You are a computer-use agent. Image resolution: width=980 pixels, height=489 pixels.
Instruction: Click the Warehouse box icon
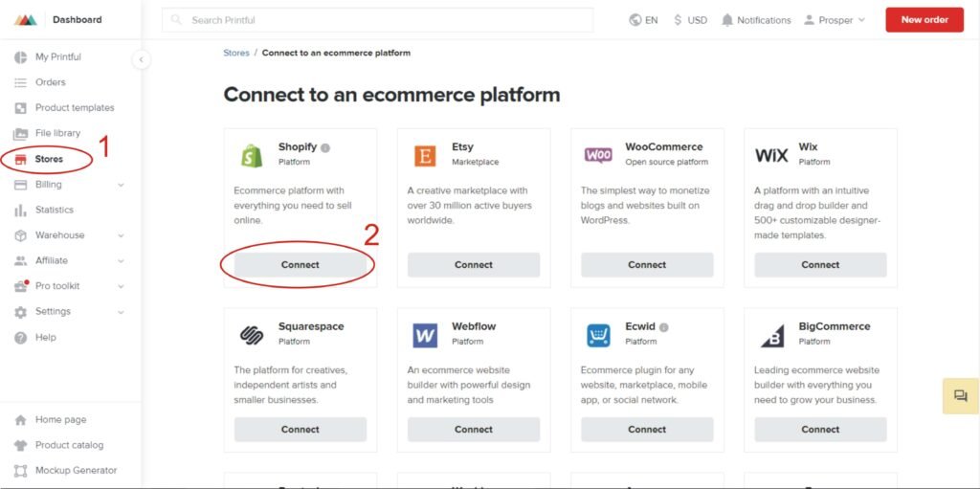(21, 235)
